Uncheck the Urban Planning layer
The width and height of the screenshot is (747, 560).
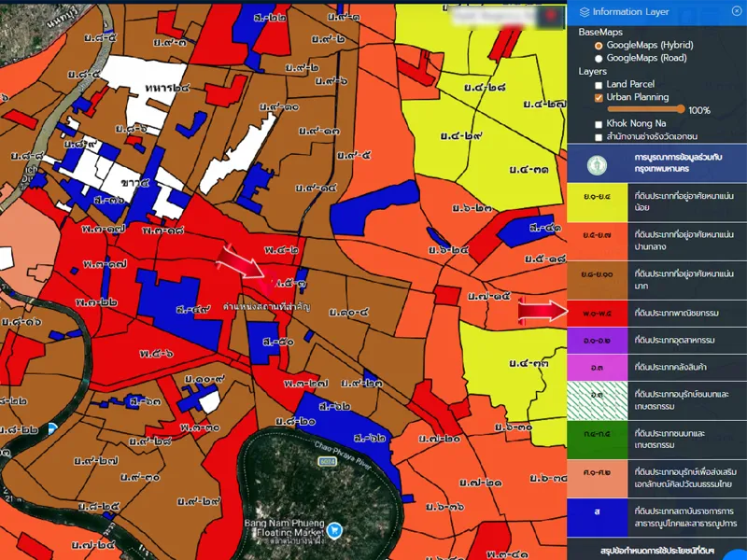coord(599,97)
